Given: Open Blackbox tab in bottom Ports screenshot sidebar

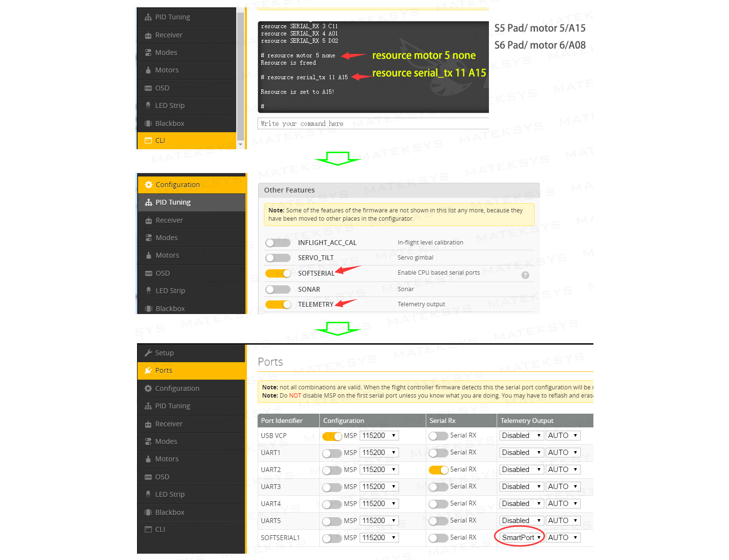Looking at the screenshot, I should point(191,512).
